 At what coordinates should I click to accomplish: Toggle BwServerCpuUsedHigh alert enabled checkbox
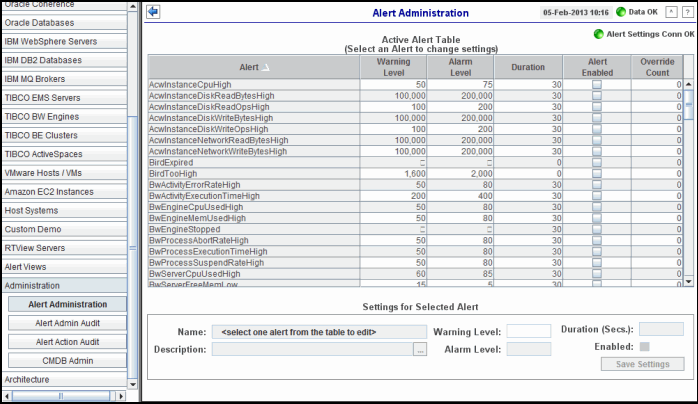[x=597, y=274]
